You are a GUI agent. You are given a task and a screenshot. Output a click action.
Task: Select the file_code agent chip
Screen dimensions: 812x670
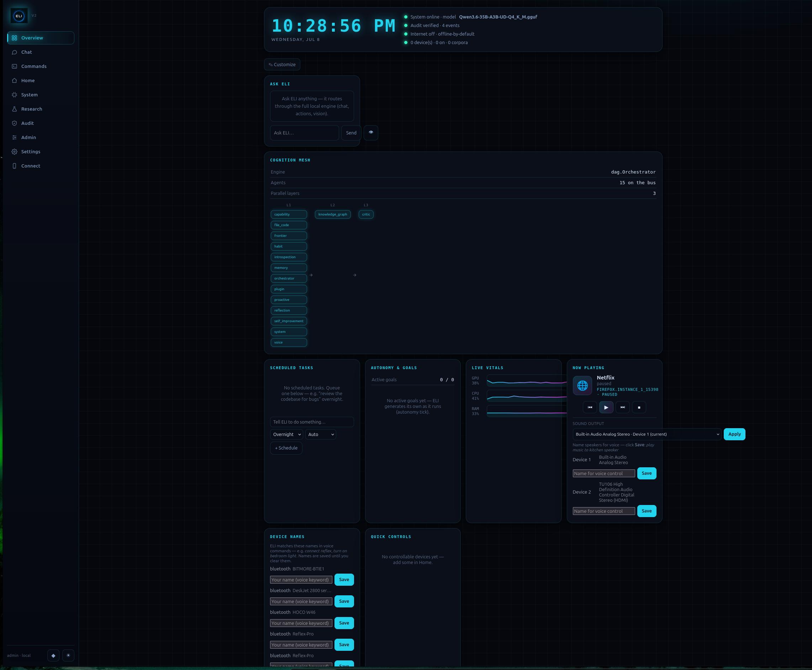[289, 225]
